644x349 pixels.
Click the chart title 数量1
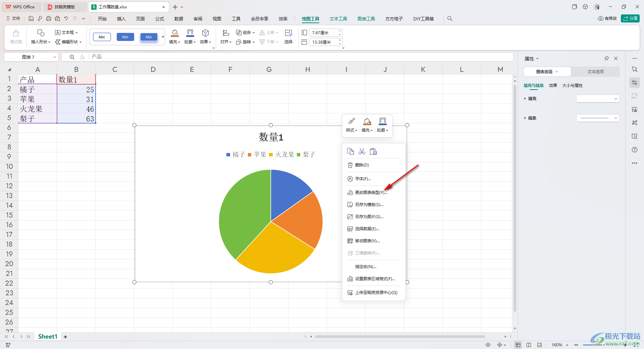click(271, 137)
